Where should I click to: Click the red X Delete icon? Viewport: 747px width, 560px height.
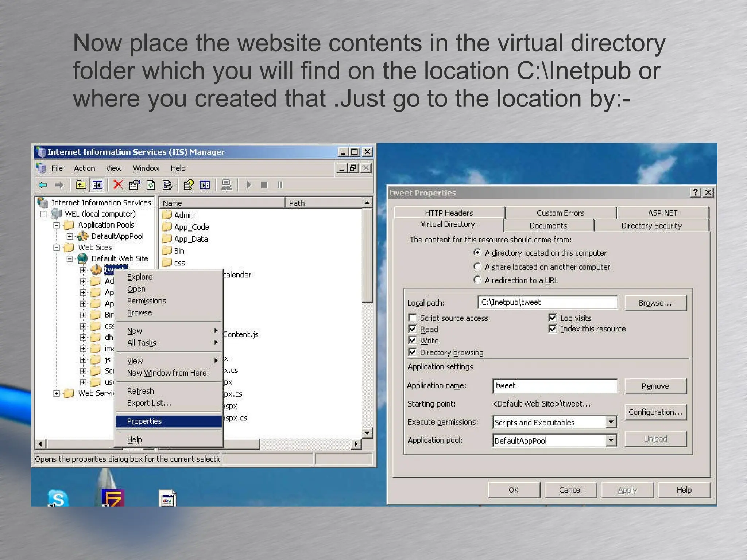[118, 185]
